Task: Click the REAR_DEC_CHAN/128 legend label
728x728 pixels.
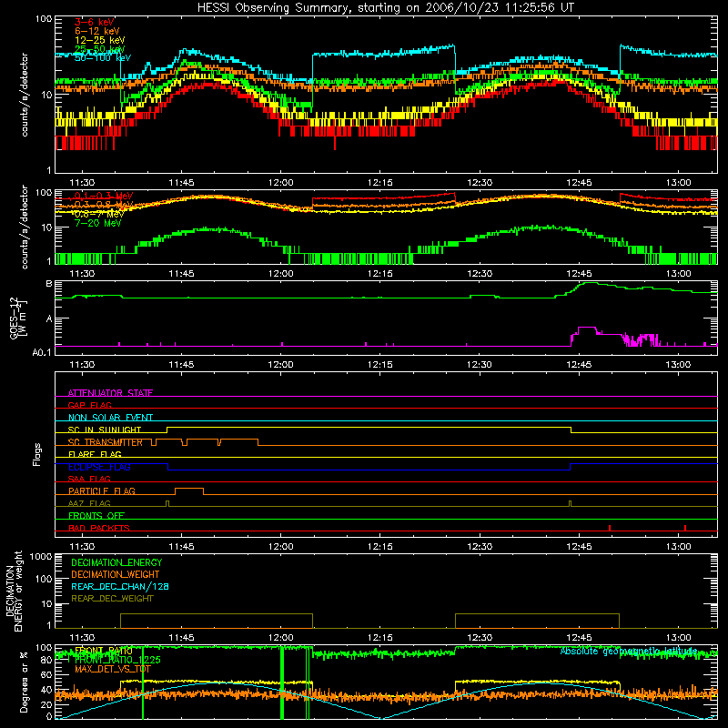Action: pos(120,586)
